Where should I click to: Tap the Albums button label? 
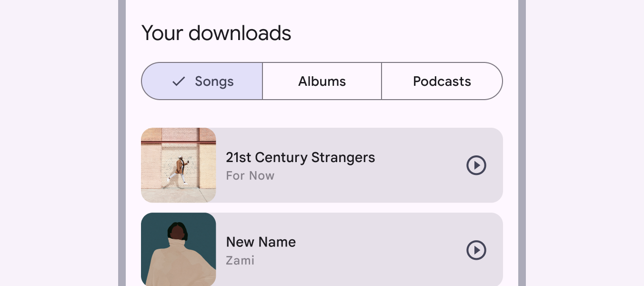pos(322,82)
